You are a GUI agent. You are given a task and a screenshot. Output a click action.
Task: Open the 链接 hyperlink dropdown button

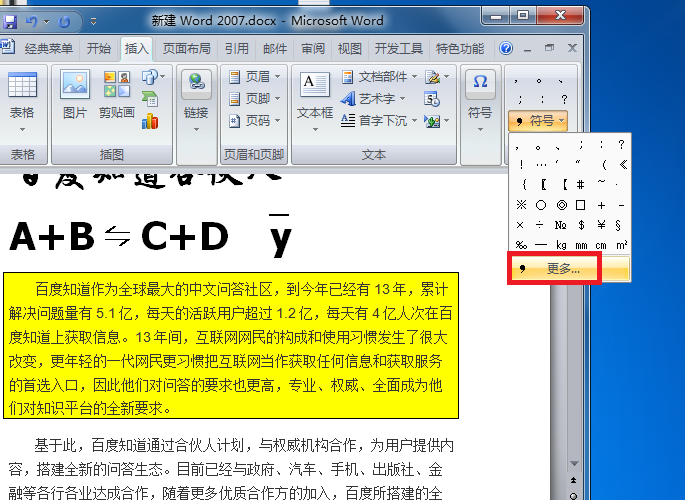[x=196, y=101]
